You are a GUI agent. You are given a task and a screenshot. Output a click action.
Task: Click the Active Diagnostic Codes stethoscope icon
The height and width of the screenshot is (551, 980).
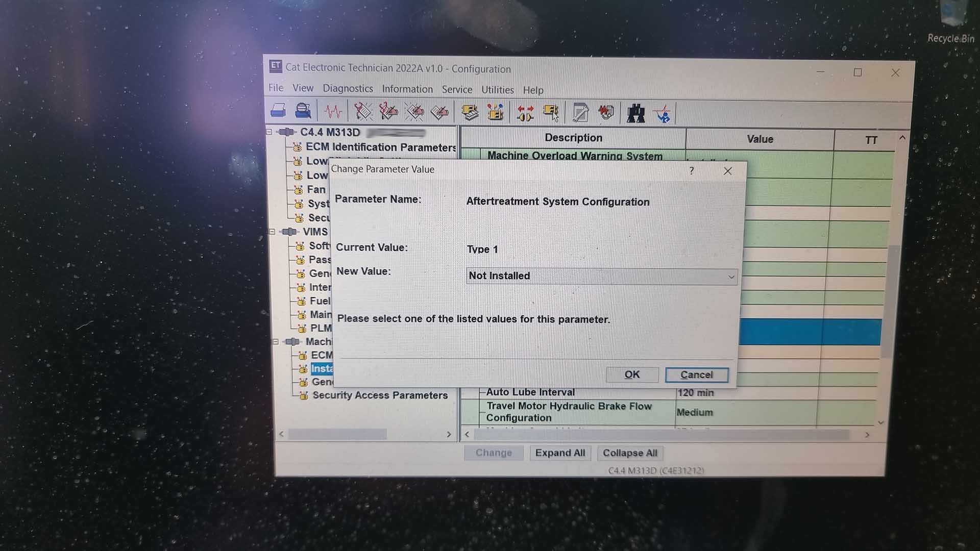click(363, 111)
